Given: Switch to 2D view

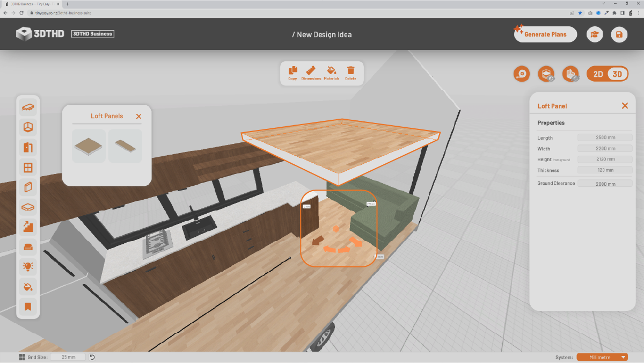Looking at the screenshot, I should tap(598, 74).
